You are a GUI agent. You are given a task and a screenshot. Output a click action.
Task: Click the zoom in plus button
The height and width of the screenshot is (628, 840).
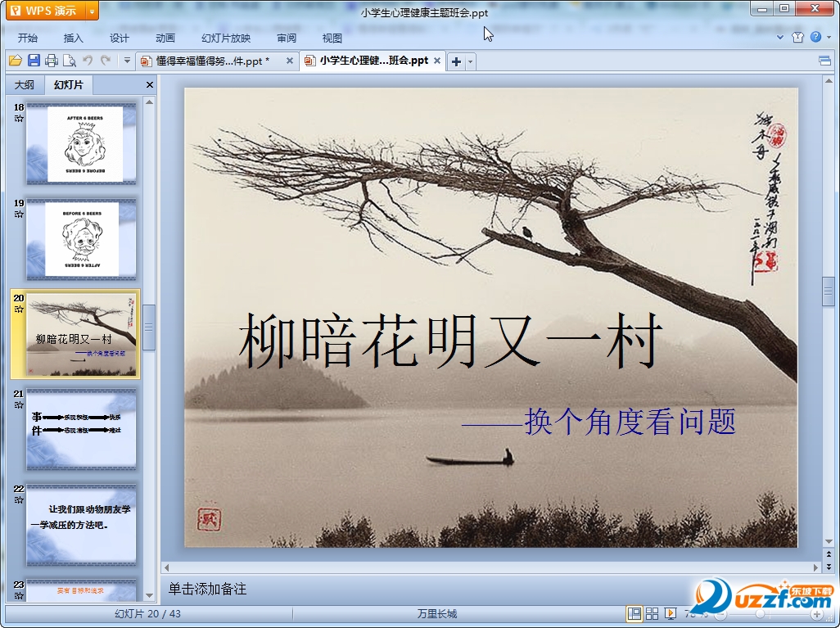coord(817,614)
